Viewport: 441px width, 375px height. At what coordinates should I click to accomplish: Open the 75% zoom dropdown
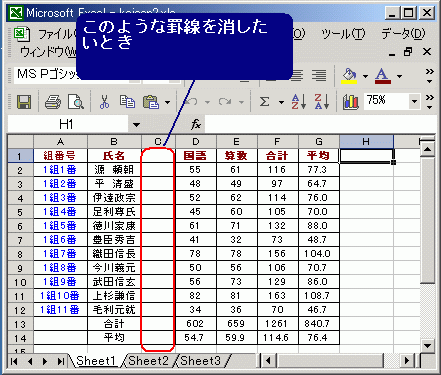pyautogui.click(x=414, y=101)
